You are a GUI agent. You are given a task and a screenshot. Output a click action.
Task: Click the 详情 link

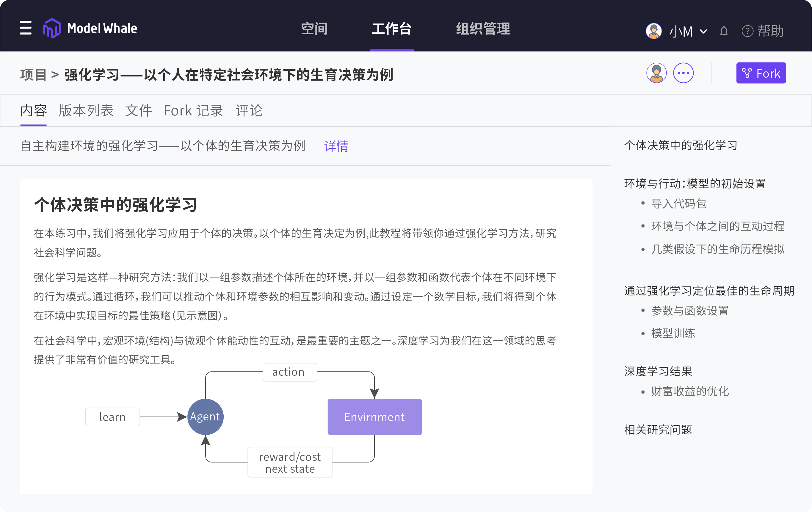point(336,146)
